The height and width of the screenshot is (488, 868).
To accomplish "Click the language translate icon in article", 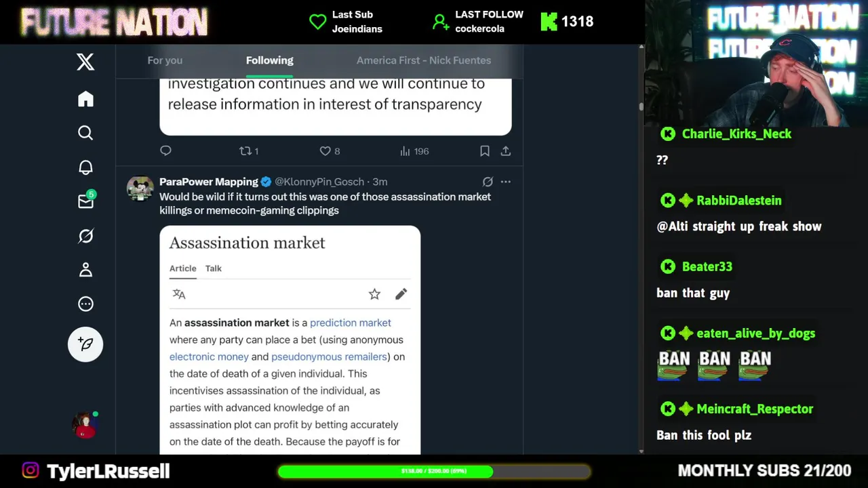I will 179,294.
